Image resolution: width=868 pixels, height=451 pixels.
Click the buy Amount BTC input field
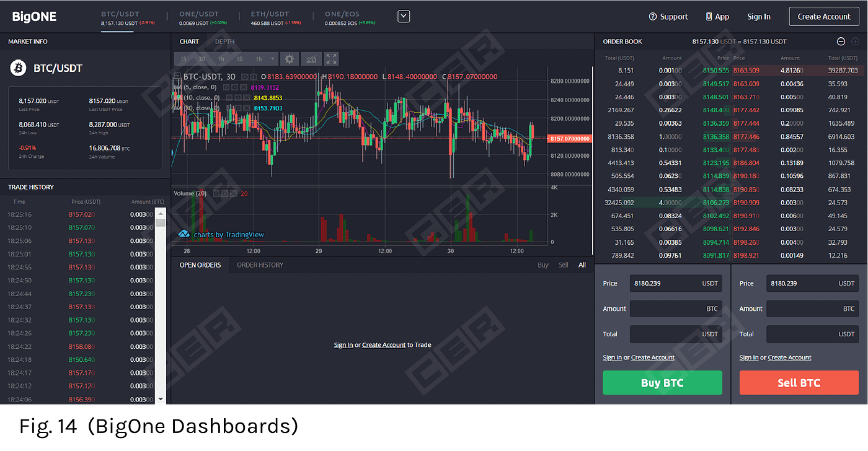coord(676,309)
